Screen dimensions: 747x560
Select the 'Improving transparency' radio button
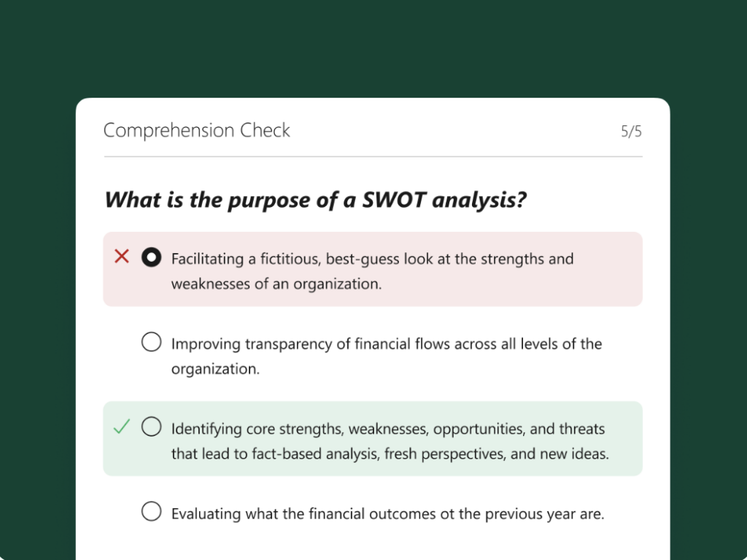(151, 342)
